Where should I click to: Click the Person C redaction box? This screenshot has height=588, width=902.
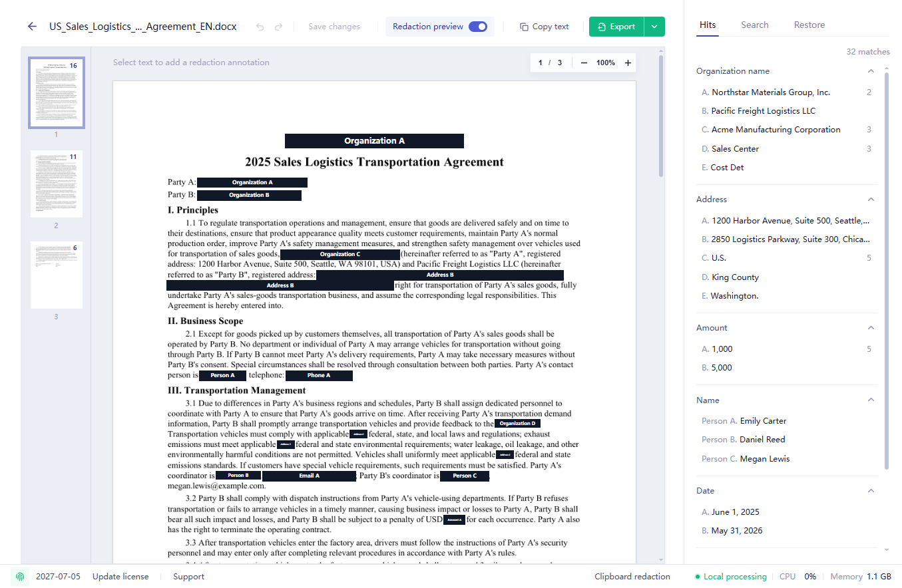coord(465,476)
